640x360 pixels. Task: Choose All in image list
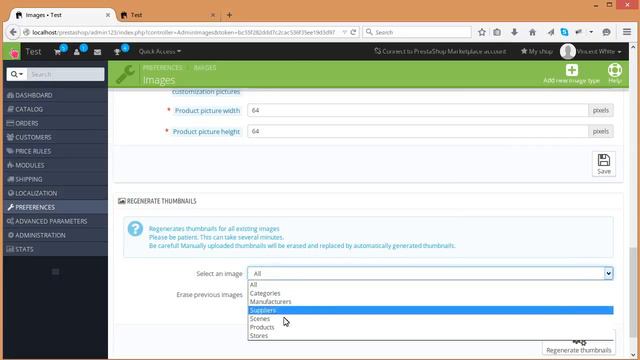(431, 284)
